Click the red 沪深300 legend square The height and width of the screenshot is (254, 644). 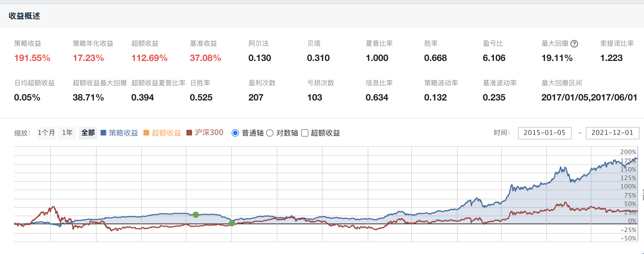point(189,133)
